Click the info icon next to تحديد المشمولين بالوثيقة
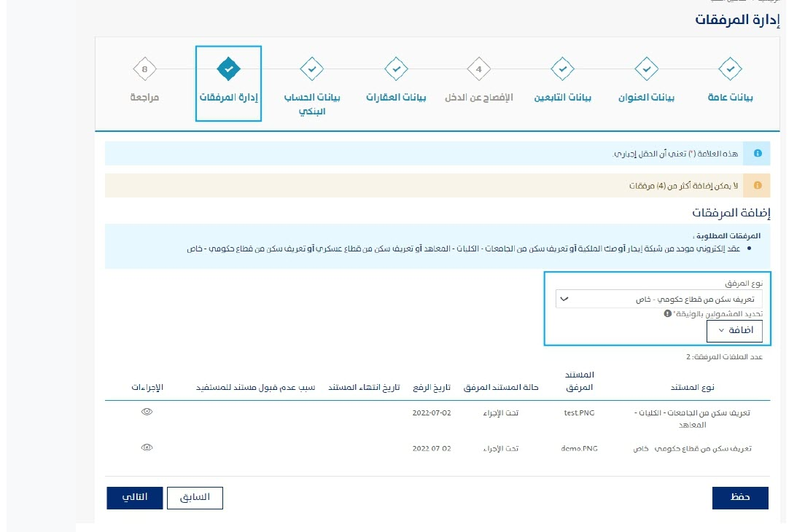The image size is (805, 532). tap(667, 313)
